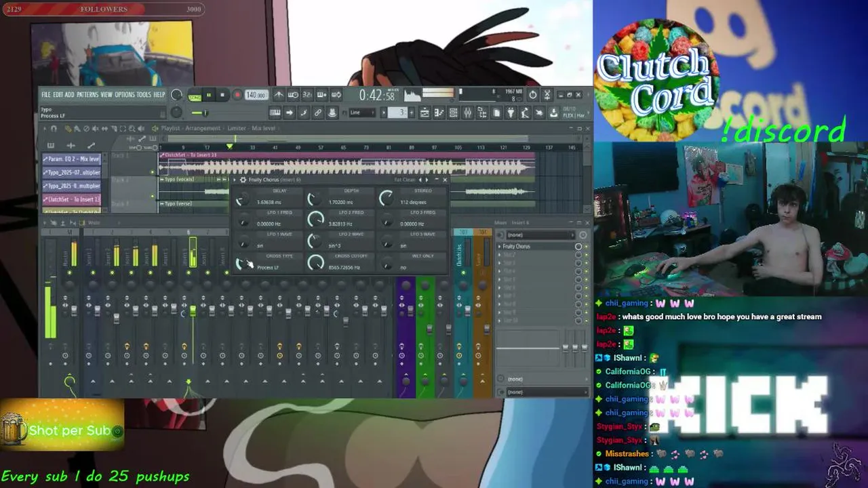Click the Fruity Chorus previous preset arrow
Viewport: 868px width, 488px height.
(x=421, y=180)
